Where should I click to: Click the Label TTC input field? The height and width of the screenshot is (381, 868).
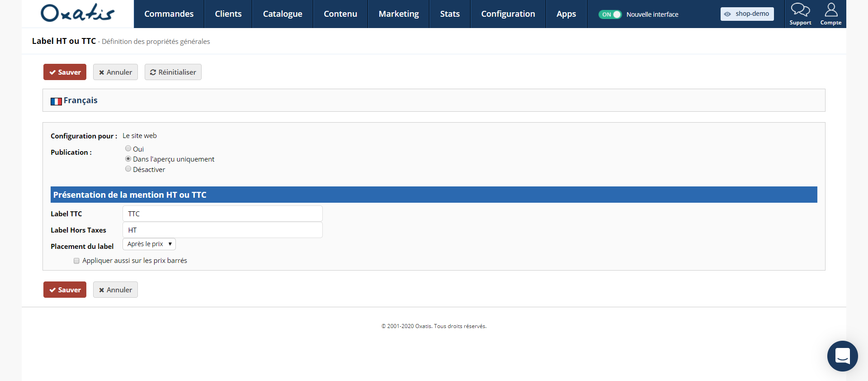coord(222,214)
